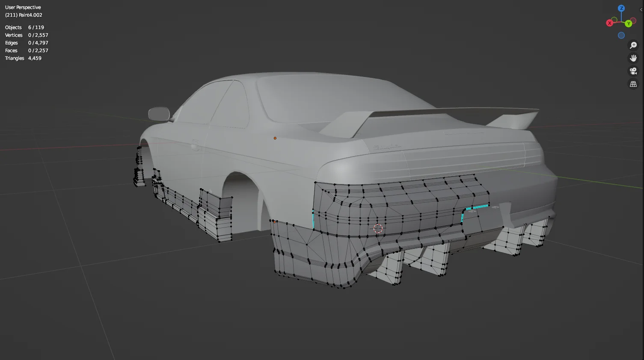Click the 3D cursor near the rear bumper

tap(378, 228)
